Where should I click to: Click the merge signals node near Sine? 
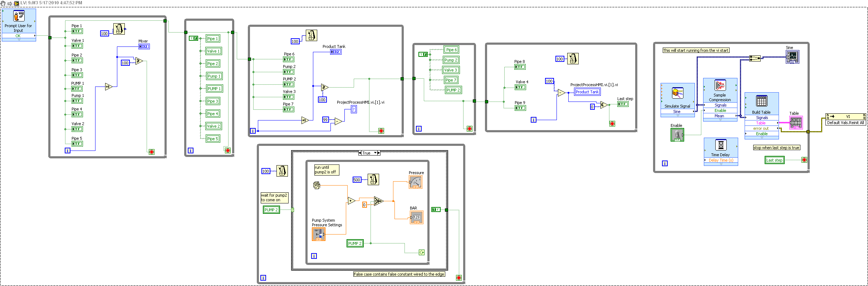tap(755, 58)
